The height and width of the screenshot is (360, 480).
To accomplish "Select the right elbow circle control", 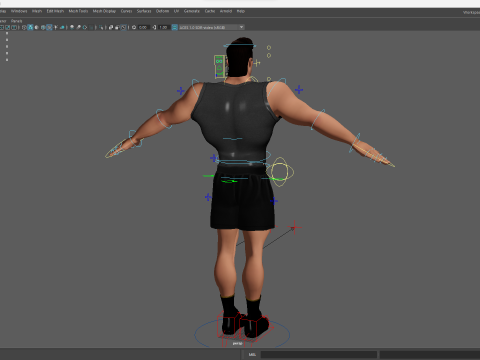I will point(318,119).
